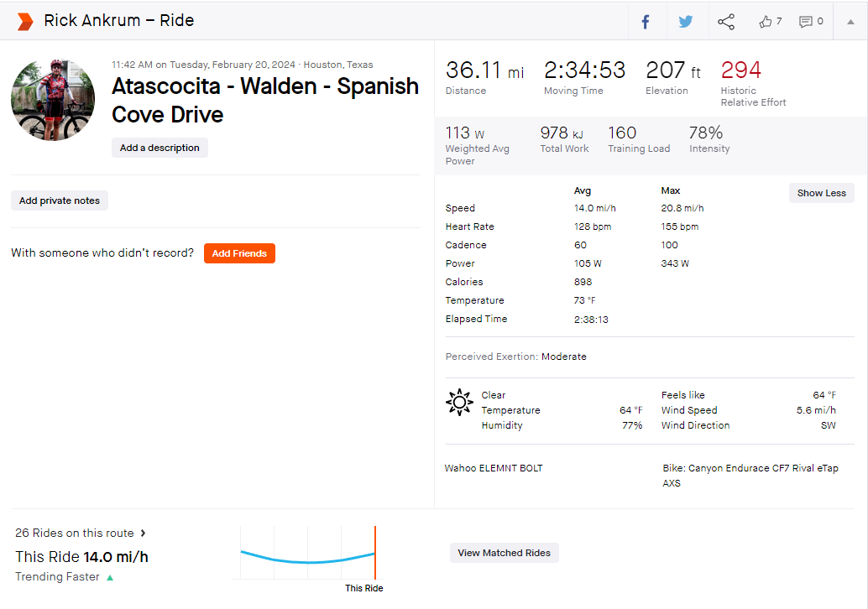
Task: Click Rick Ankrum – Ride header text
Action: (119, 20)
